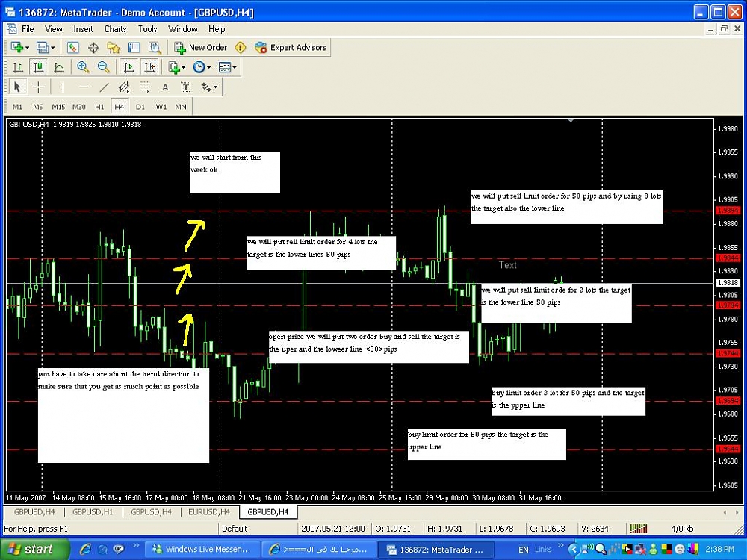Select the Text 'A' tool
The image size is (747, 560).
[165, 87]
